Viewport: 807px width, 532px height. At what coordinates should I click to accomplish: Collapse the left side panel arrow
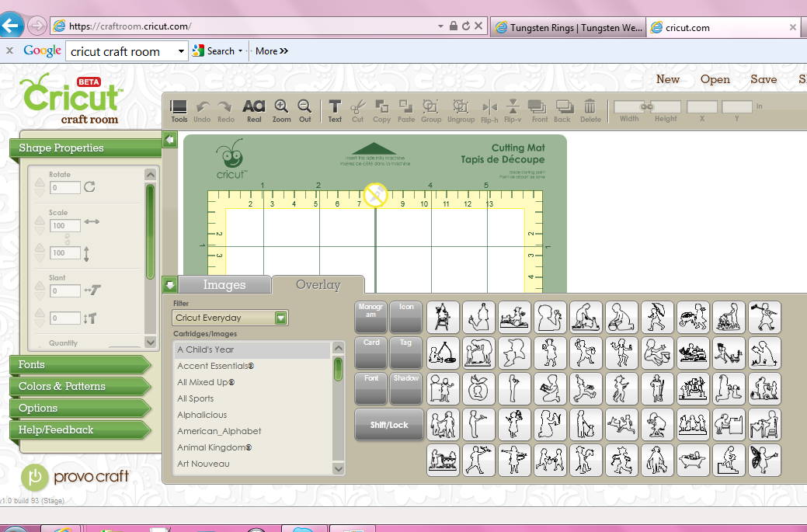169,140
